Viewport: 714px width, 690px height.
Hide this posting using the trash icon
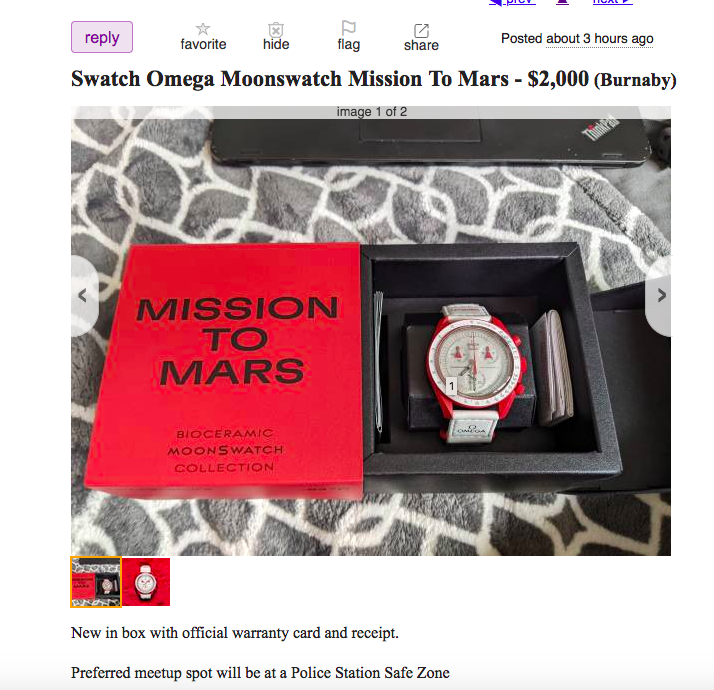[275, 30]
